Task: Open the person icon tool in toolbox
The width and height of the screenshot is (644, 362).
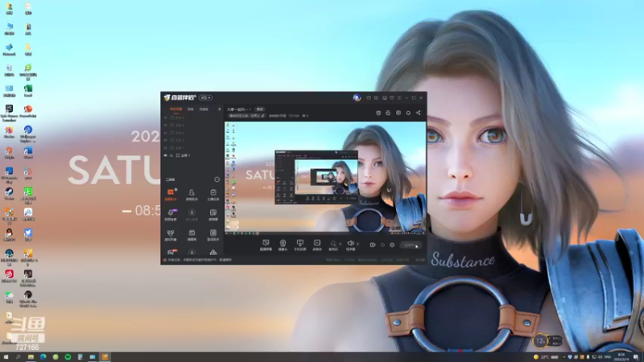Action: [192, 195]
